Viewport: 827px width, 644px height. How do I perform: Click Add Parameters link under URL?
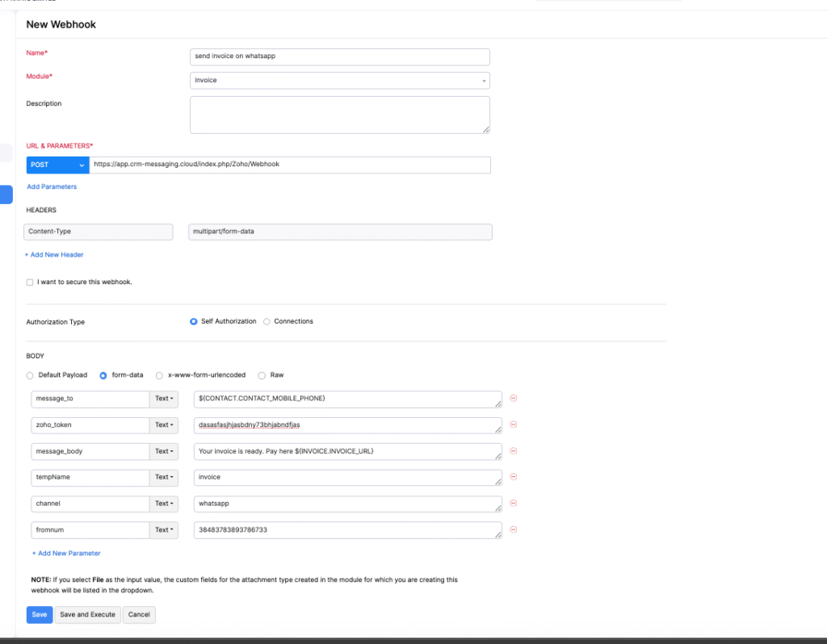point(52,186)
